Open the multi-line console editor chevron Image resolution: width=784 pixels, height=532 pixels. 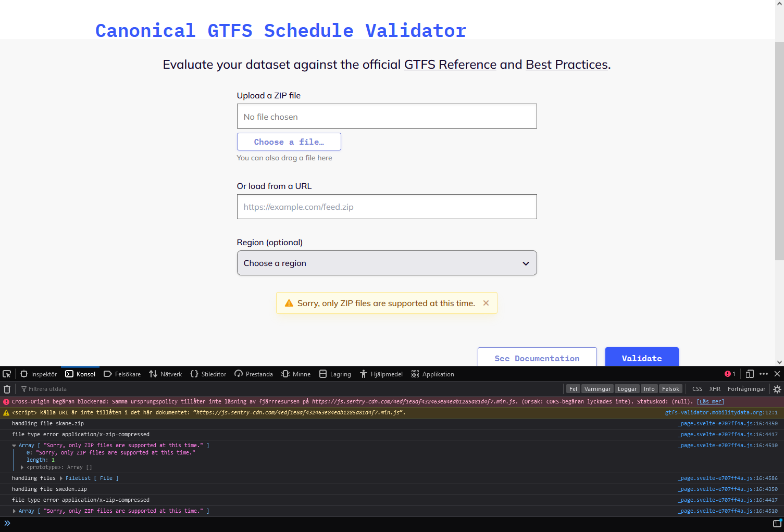point(6,523)
